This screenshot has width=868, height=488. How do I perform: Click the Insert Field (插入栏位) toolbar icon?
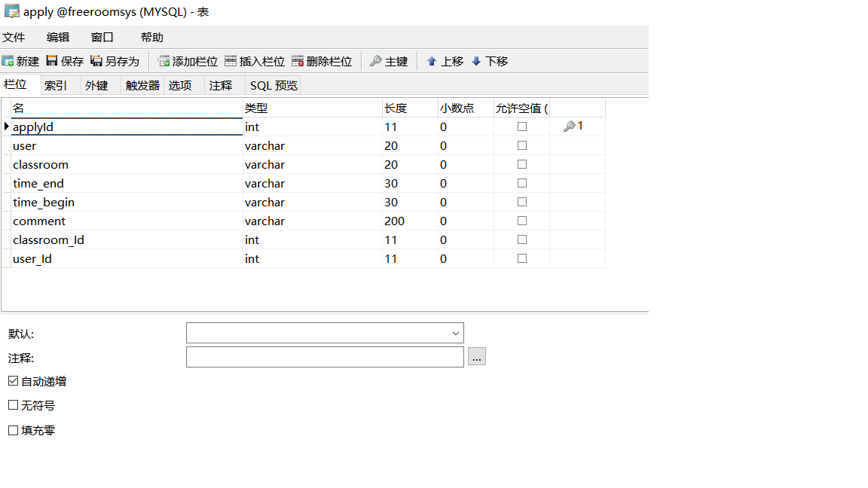click(231, 61)
